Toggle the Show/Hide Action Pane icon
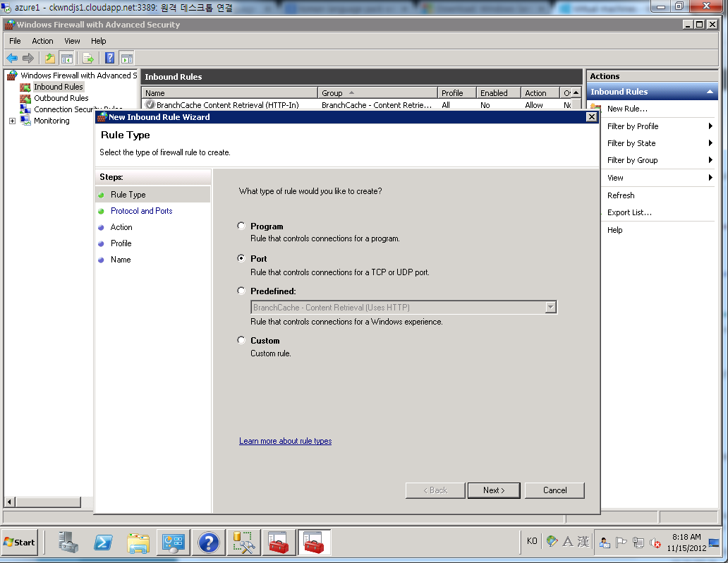The image size is (728, 563). pyautogui.click(x=126, y=58)
